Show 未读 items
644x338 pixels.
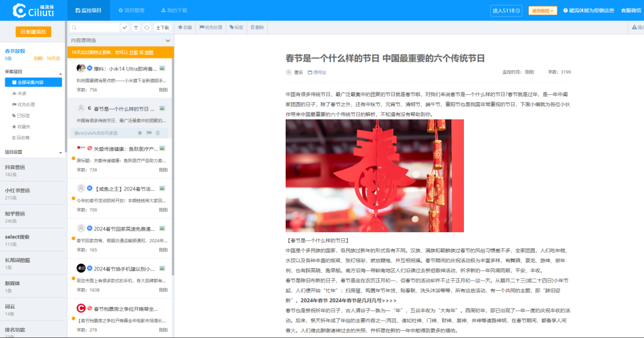coord(19,93)
